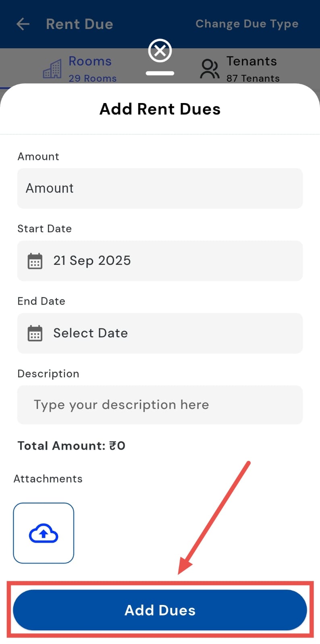
Task: Click the Rooms building icon
Action: (52, 69)
